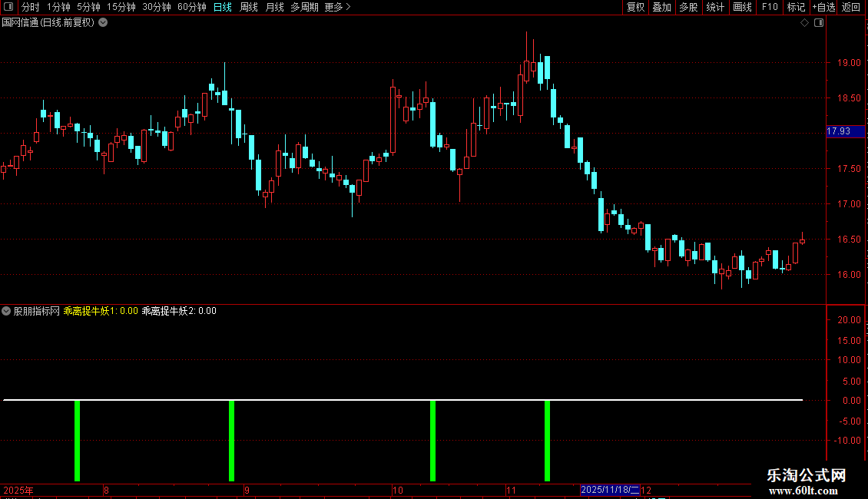Viewport: 868px width, 499px height.
Task: Select the 月线 monthly chart tab
Action: click(x=274, y=7)
